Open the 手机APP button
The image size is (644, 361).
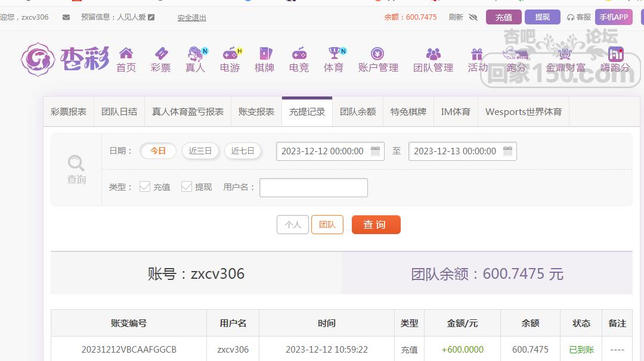[614, 17]
